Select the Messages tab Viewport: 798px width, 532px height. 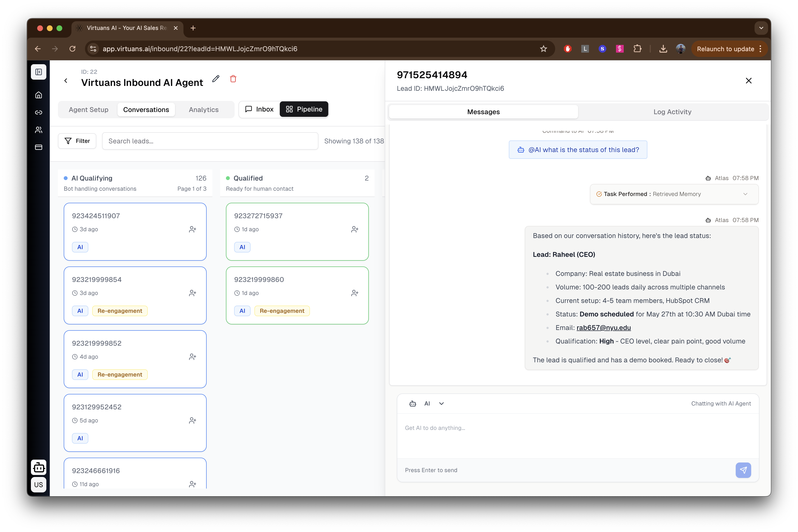coord(483,112)
